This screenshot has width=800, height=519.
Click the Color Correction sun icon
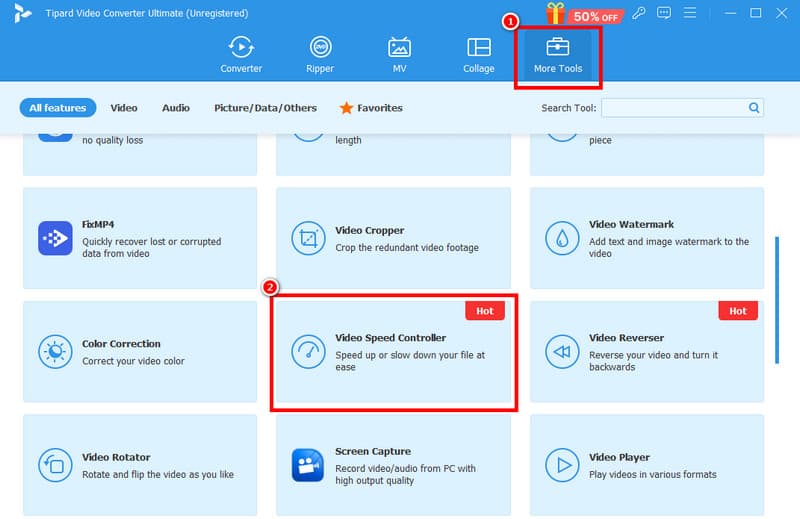[x=55, y=352]
